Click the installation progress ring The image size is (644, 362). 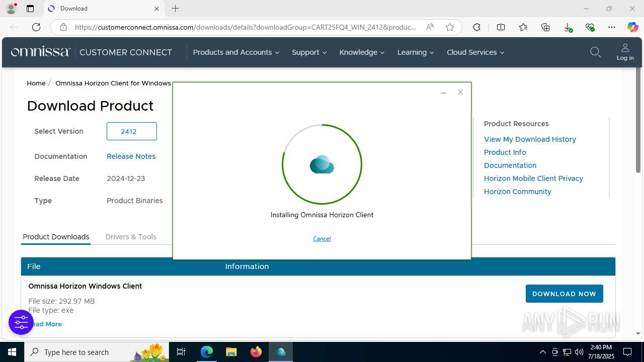322,164
